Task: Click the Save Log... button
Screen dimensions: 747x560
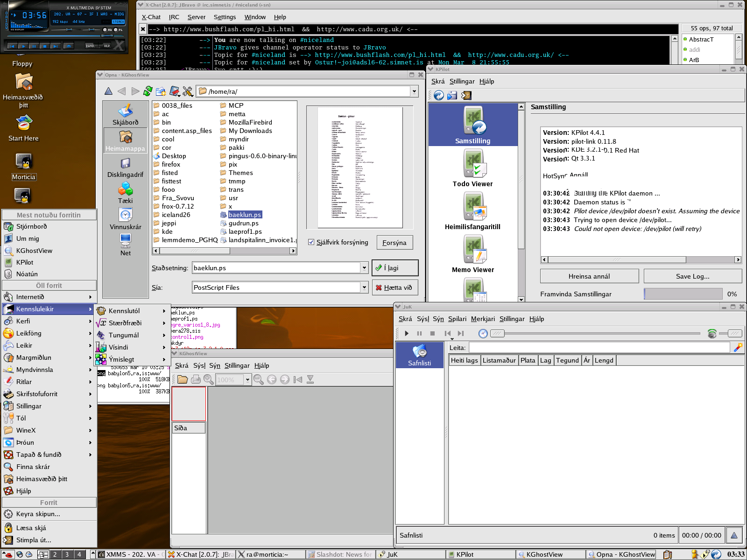Action: click(692, 276)
